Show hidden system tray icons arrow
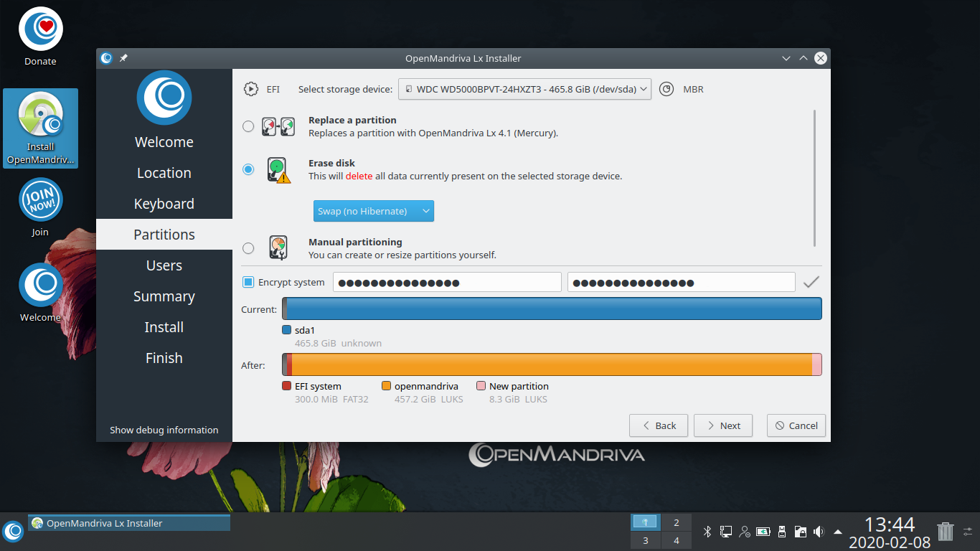 point(838,532)
